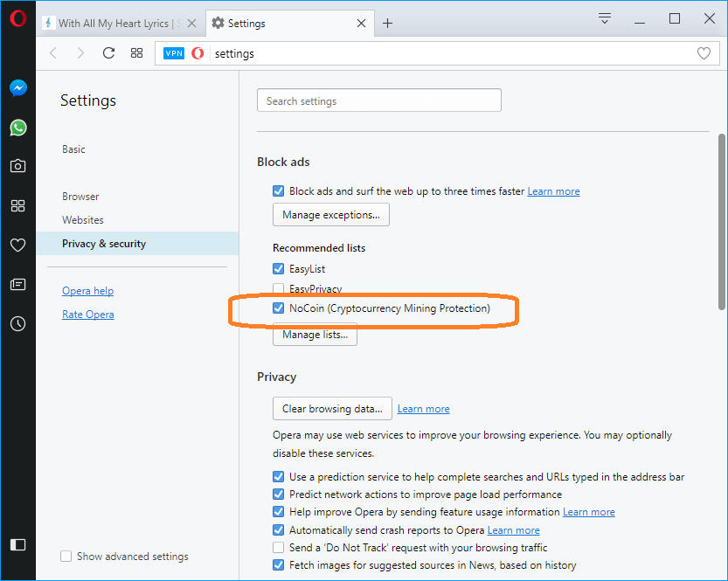Select Privacy & security section
This screenshot has width=728, height=581.
pos(137,244)
